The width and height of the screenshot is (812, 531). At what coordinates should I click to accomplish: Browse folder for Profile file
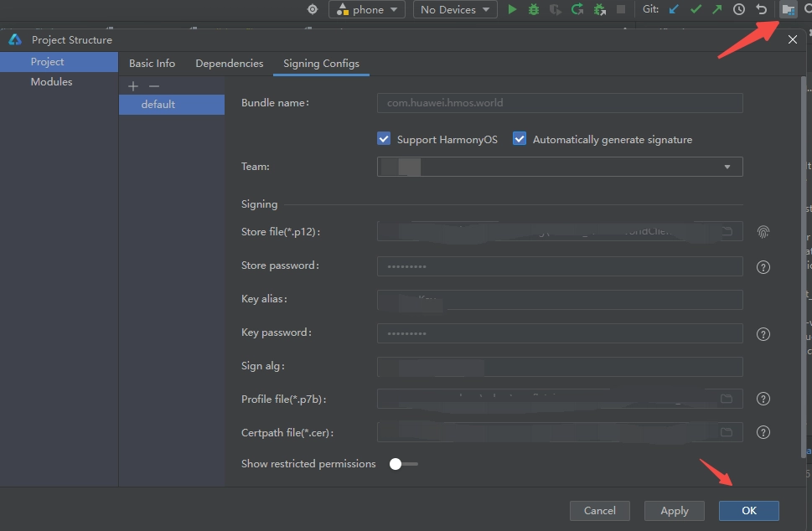tap(727, 399)
